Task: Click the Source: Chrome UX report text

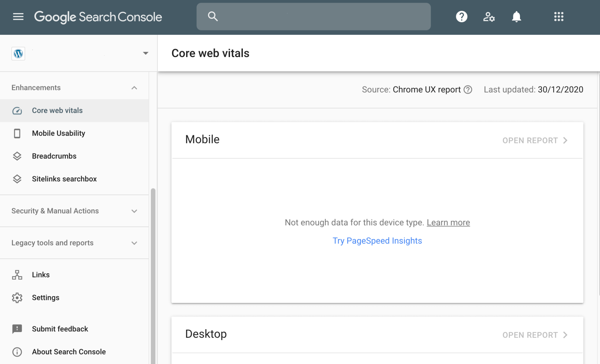Action: [x=411, y=90]
